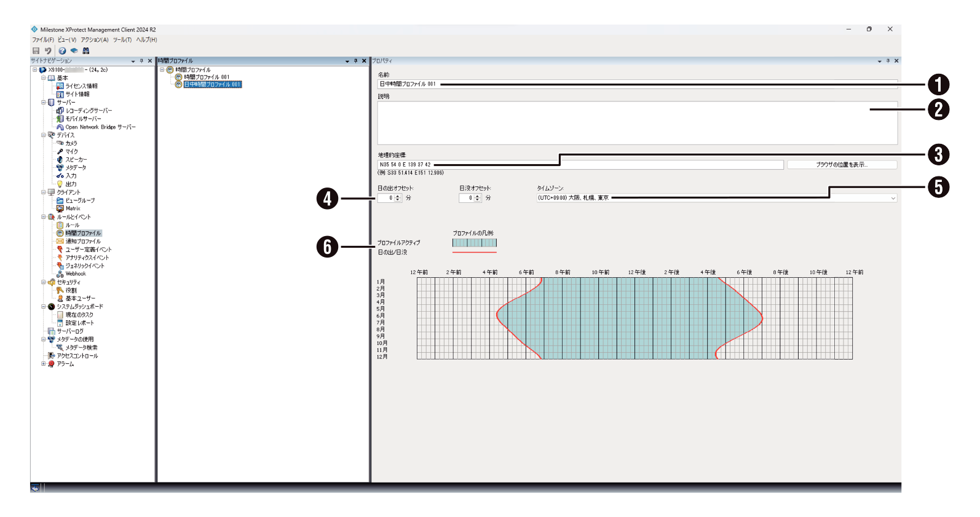The width and height of the screenshot is (980, 517).
Task: Click the binoculars search icon in the toolbar
Action: (x=86, y=51)
